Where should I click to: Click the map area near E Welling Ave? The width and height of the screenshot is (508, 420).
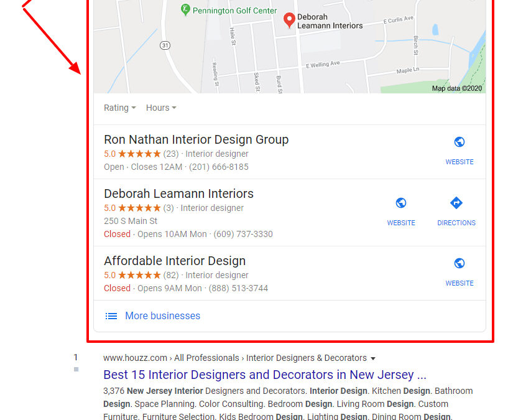pos(323,64)
